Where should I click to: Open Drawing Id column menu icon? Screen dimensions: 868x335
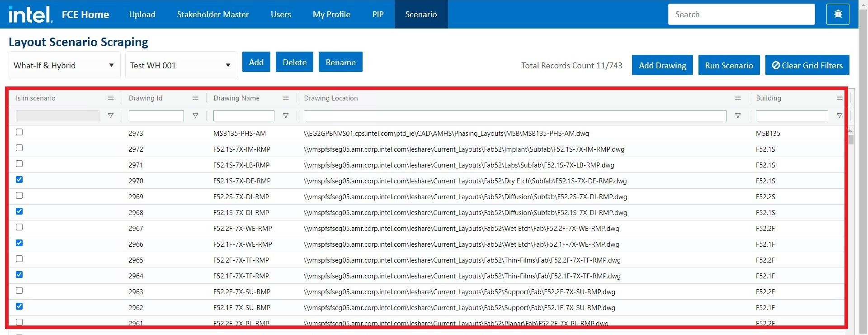[195, 98]
